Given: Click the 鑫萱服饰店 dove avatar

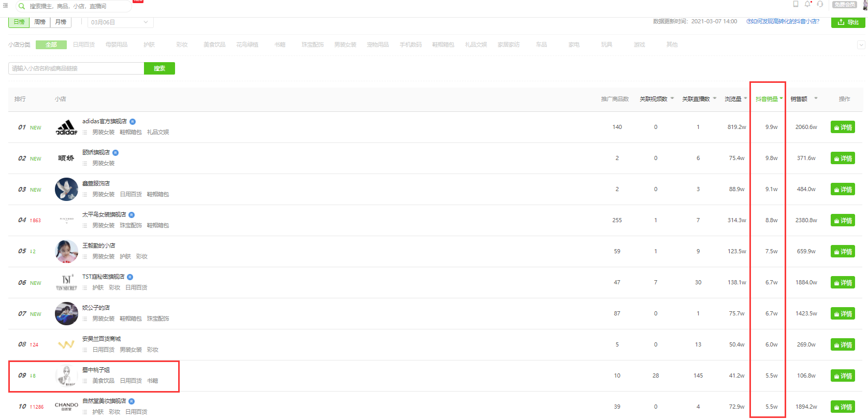Looking at the screenshot, I should pyautogui.click(x=66, y=190).
